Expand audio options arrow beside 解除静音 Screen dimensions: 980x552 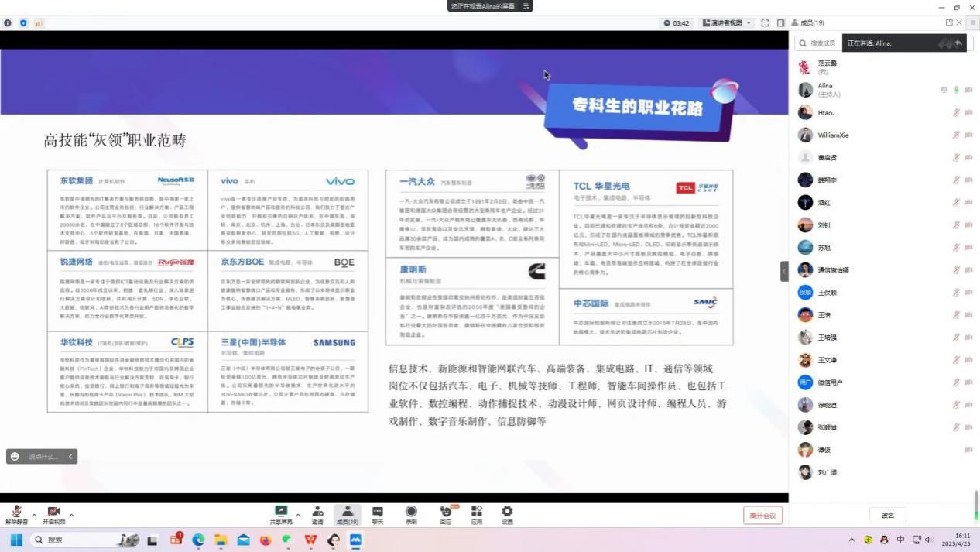coord(34,514)
